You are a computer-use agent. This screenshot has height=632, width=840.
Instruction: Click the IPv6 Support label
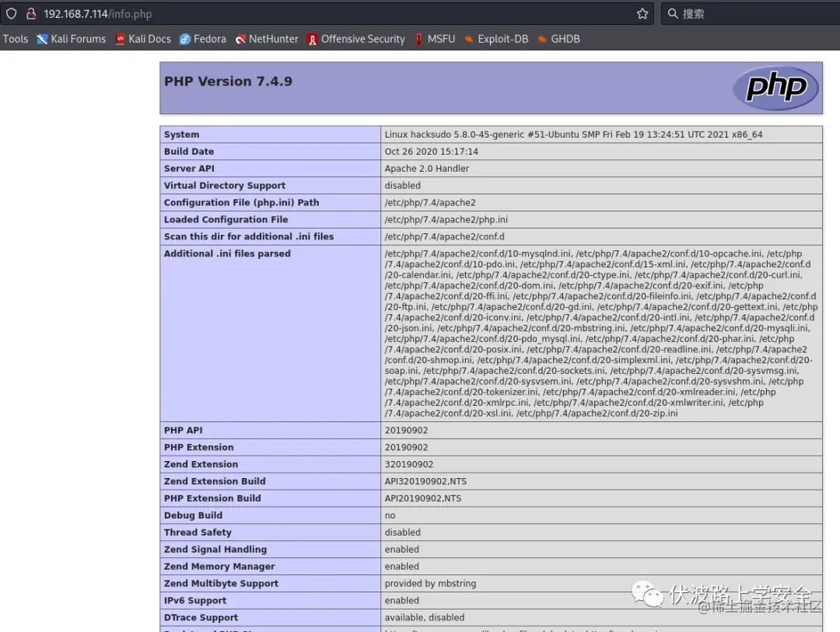(x=195, y=601)
